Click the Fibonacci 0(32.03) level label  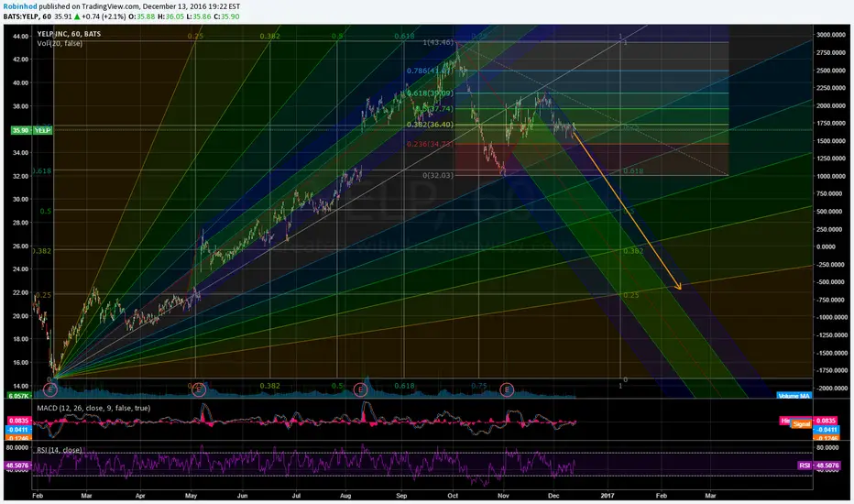(438, 175)
